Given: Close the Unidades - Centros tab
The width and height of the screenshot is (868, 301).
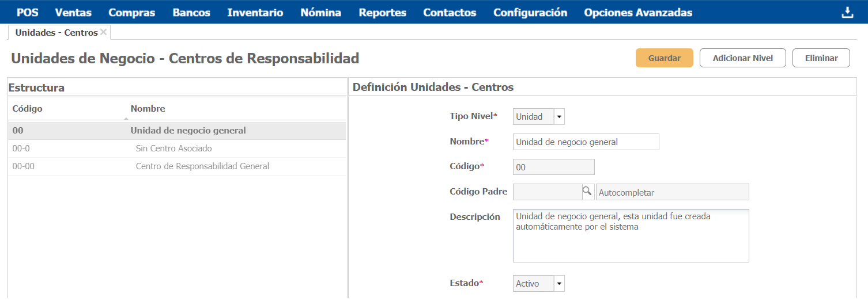Looking at the screenshot, I should pyautogui.click(x=104, y=32).
